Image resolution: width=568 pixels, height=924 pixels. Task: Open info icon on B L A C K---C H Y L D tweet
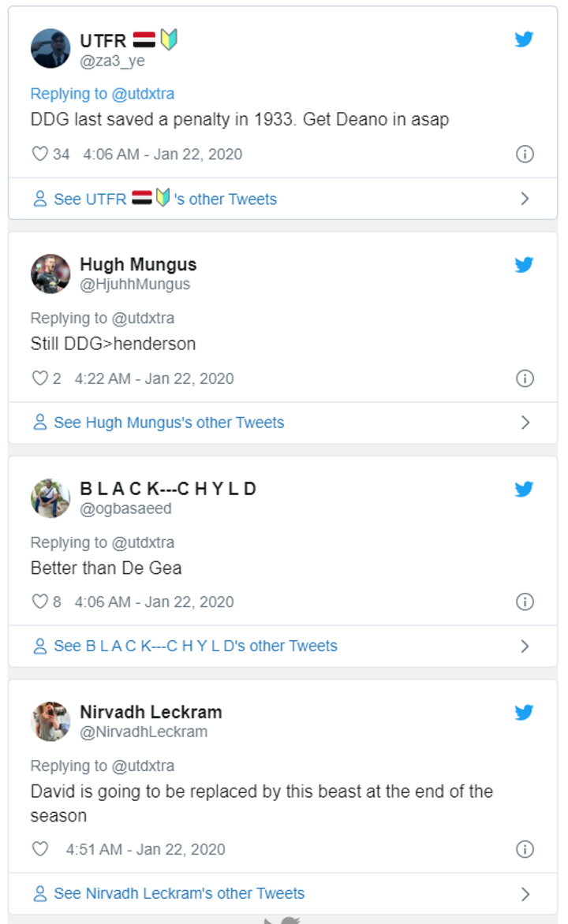[525, 602]
